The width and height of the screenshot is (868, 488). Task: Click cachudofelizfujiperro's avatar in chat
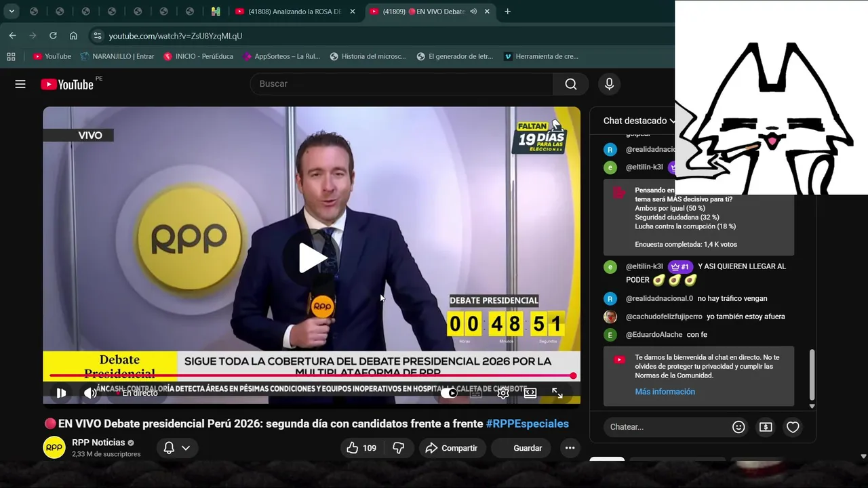[x=611, y=317]
